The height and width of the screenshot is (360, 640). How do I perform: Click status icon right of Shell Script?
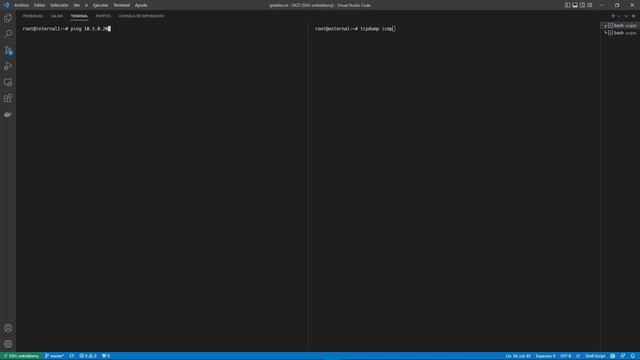click(613, 356)
